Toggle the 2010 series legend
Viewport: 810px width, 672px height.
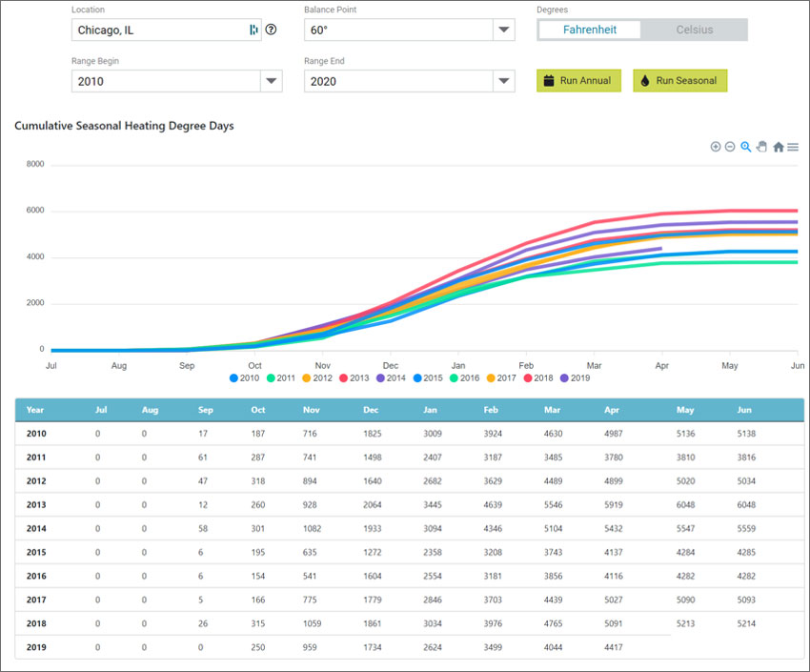pos(244,378)
